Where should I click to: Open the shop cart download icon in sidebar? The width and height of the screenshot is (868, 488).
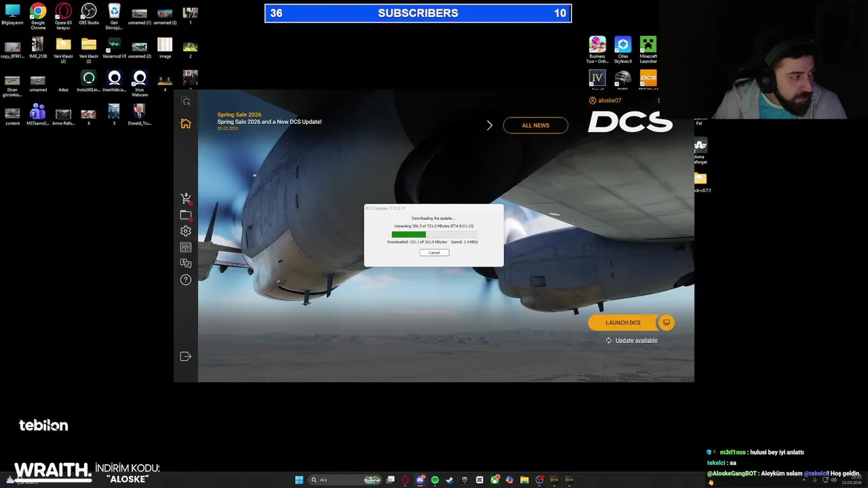[185, 199]
